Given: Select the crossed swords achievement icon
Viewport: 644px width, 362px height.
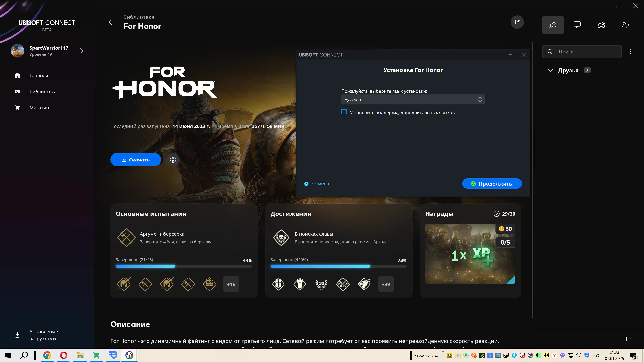Looking at the screenshot, I should [x=343, y=284].
